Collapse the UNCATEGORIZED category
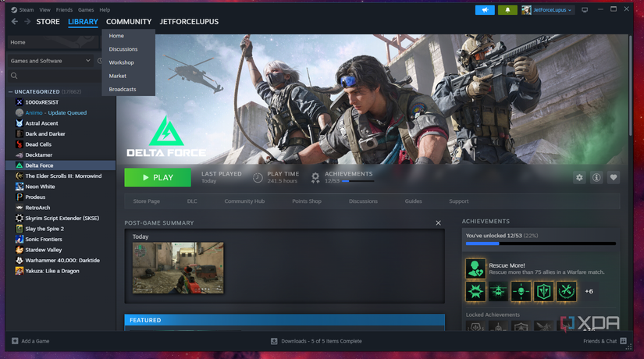 tap(10, 91)
